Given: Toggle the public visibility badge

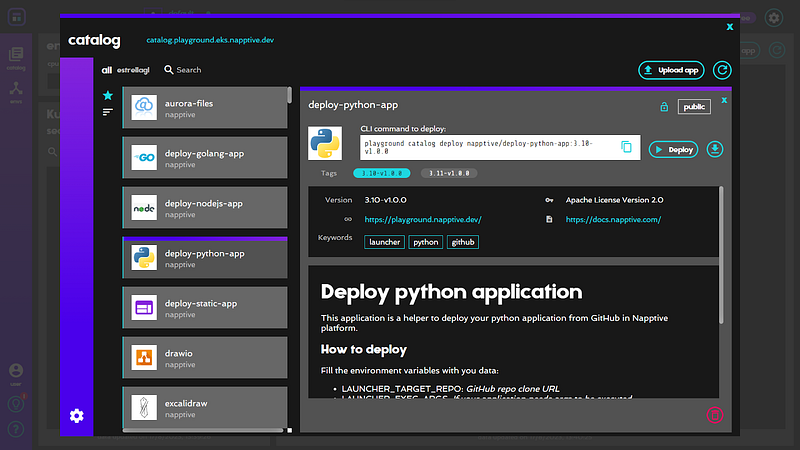Looking at the screenshot, I should (x=694, y=106).
